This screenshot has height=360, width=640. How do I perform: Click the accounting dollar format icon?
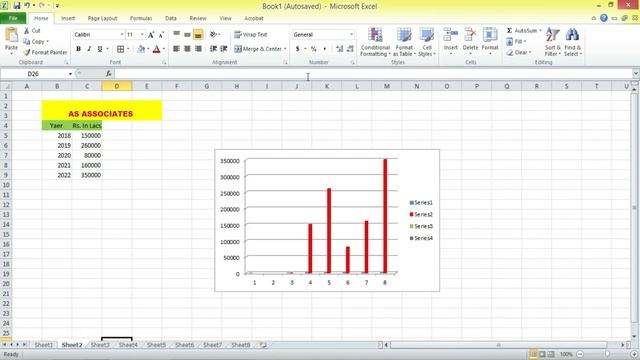click(x=298, y=49)
